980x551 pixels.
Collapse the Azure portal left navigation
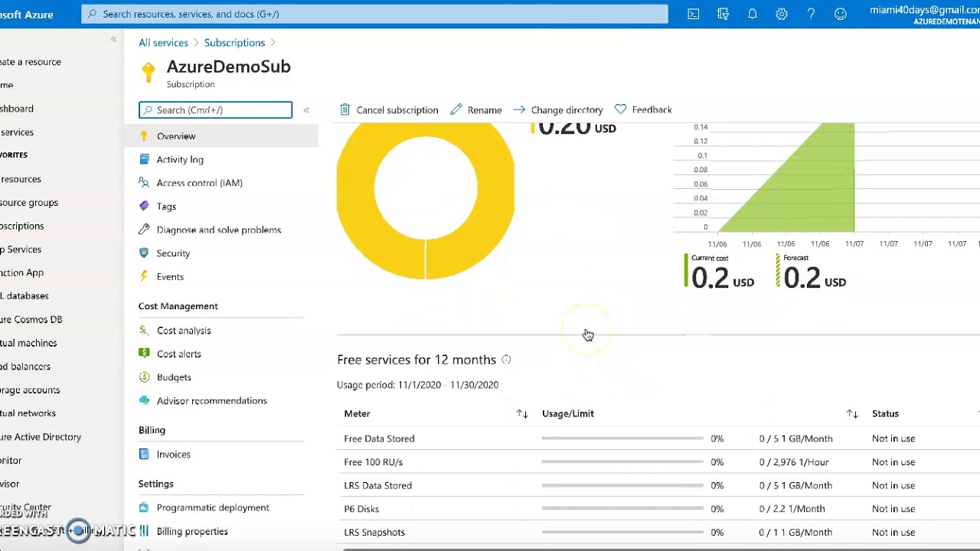[x=113, y=39]
